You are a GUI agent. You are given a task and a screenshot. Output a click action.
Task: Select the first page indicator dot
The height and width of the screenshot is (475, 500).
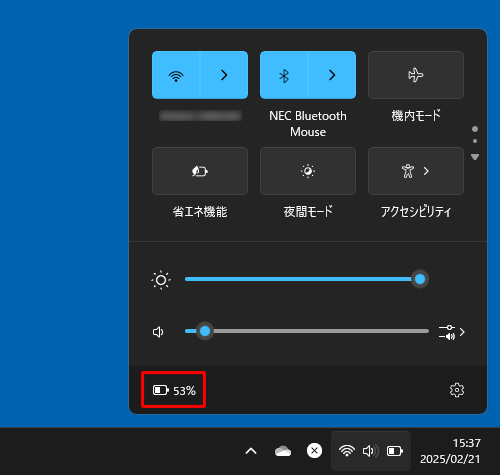coord(475,129)
